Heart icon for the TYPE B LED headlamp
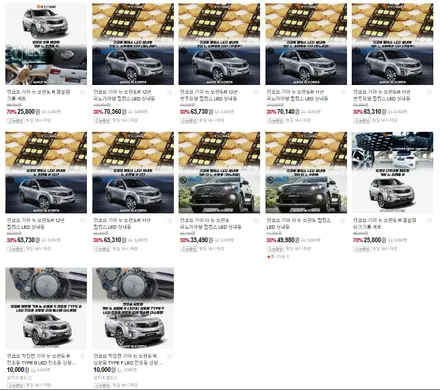This screenshot has height=390, width=440. click(83, 357)
